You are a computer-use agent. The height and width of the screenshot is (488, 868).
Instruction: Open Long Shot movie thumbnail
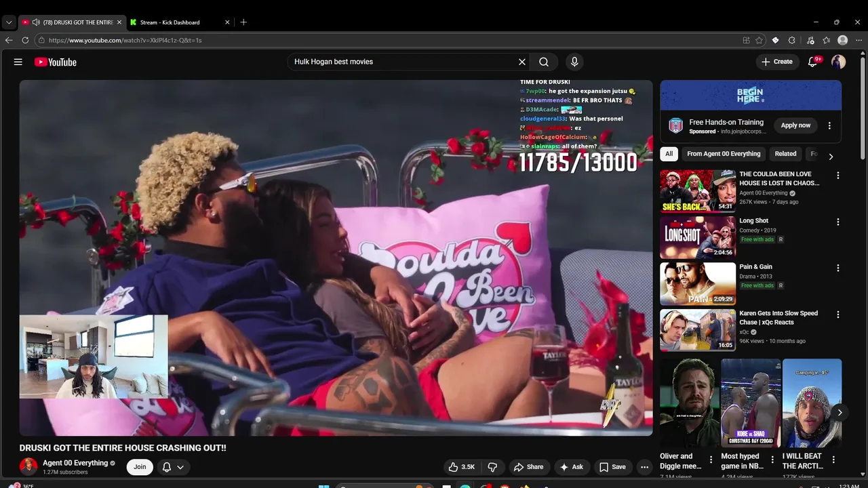point(698,237)
